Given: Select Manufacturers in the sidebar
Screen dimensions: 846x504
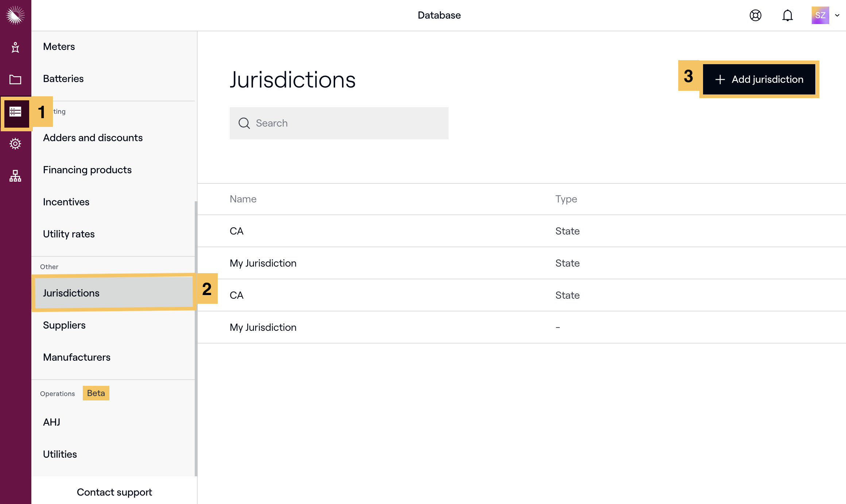Looking at the screenshot, I should click(77, 357).
